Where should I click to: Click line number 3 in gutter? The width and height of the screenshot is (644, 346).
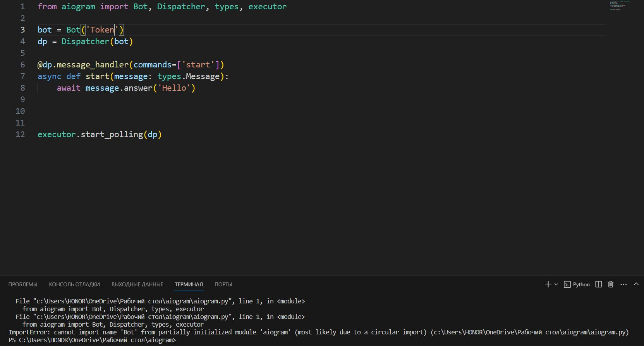point(22,30)
